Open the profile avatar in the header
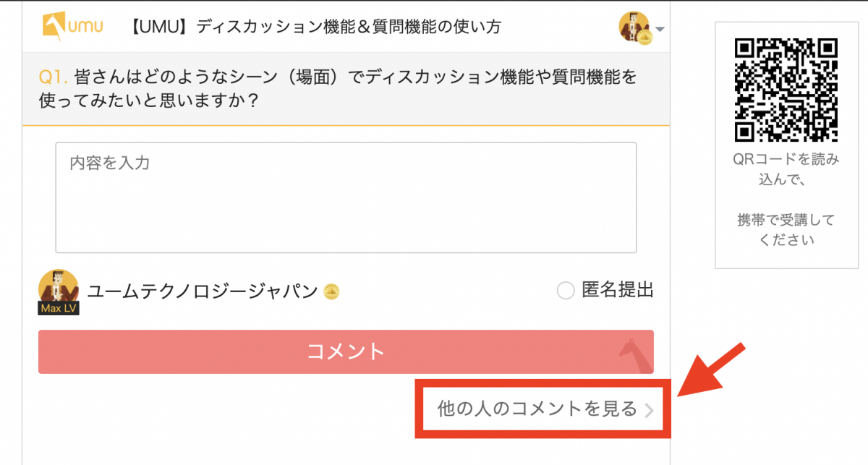868x465 pixels. click(634, 27)
